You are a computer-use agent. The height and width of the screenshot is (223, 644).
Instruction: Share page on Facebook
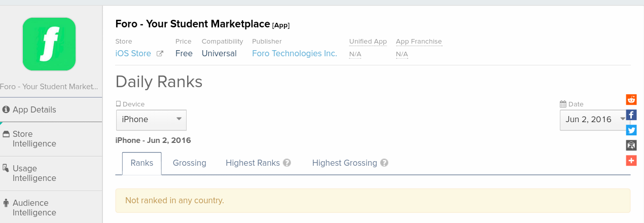(x=631, y=115)
